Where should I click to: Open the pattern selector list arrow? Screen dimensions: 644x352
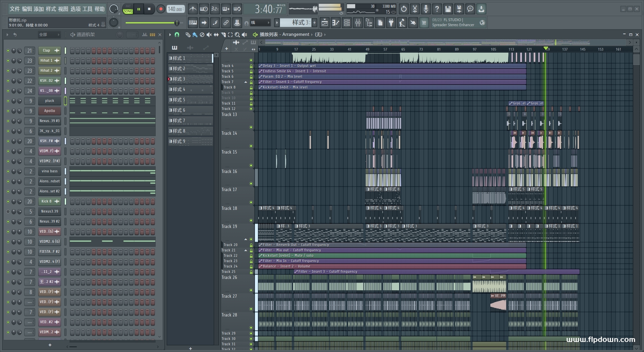[277, 23]
